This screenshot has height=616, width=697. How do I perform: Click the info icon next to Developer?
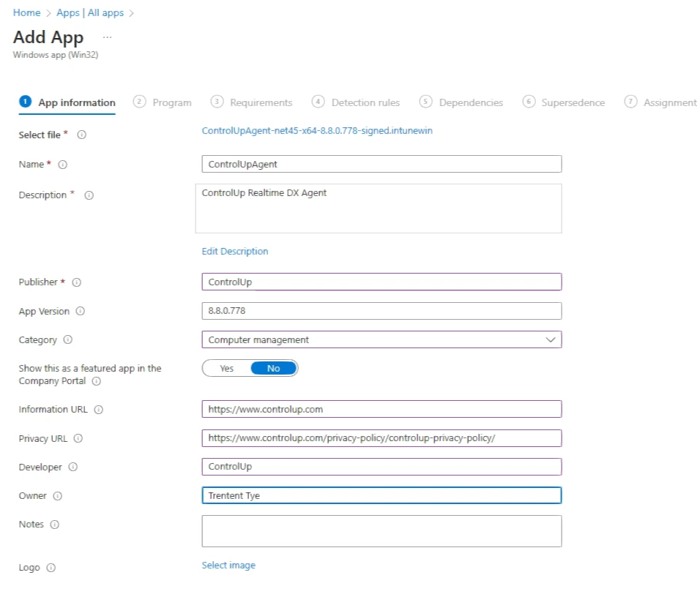(73, 467)
